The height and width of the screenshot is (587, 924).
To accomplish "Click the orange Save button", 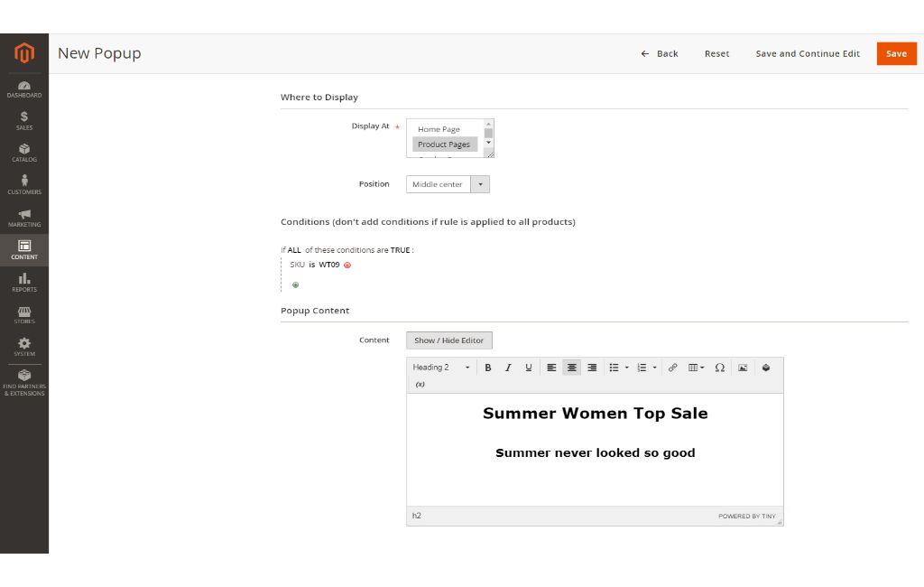I will point(896,53).
